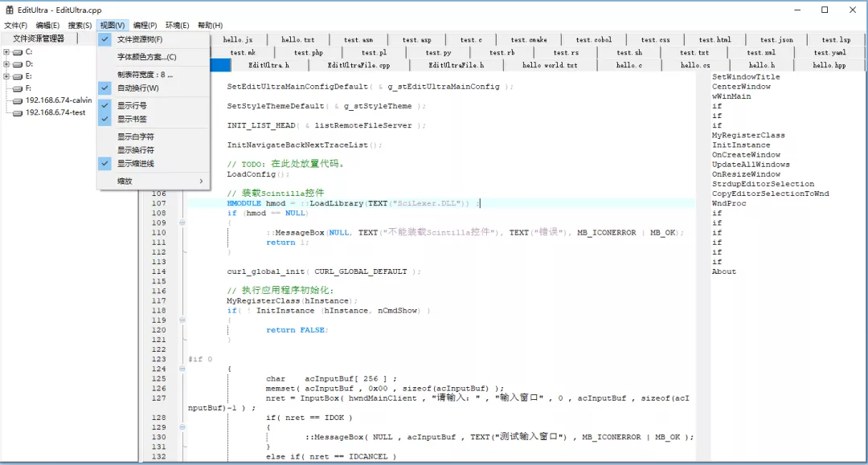Select InitInstance in the function list

pos(741,145)
